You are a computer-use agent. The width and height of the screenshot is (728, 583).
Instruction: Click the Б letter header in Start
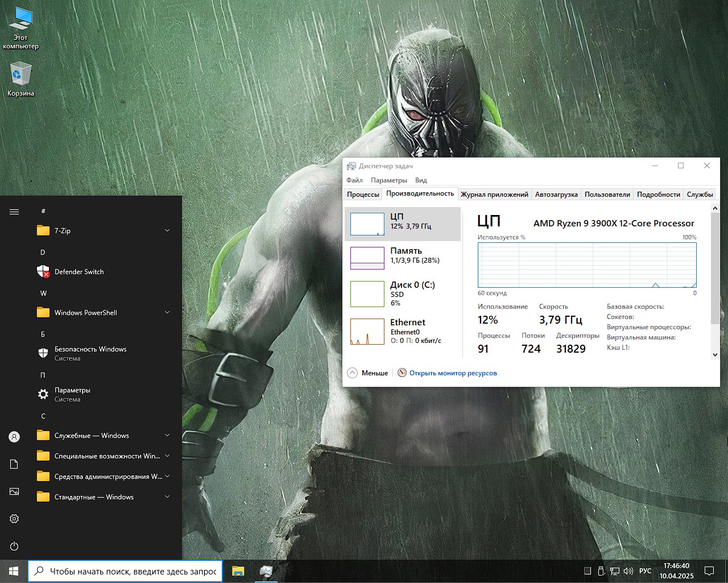pos(43,334)
